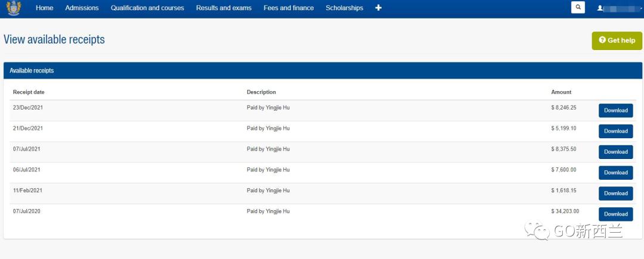Screen dimensions: 644x259
Task: Click the Description column header
Action: pos(261,92)
